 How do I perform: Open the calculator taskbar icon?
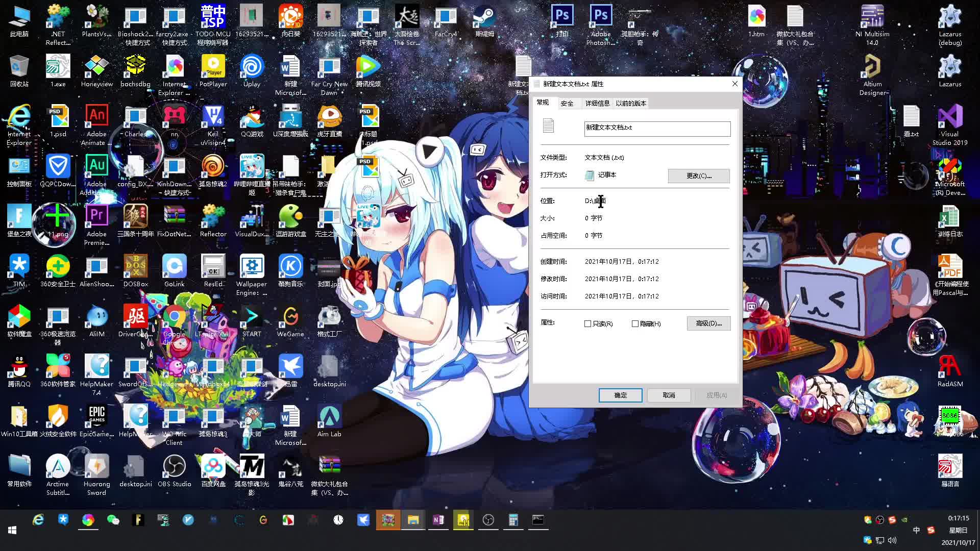tap(513, 520)
